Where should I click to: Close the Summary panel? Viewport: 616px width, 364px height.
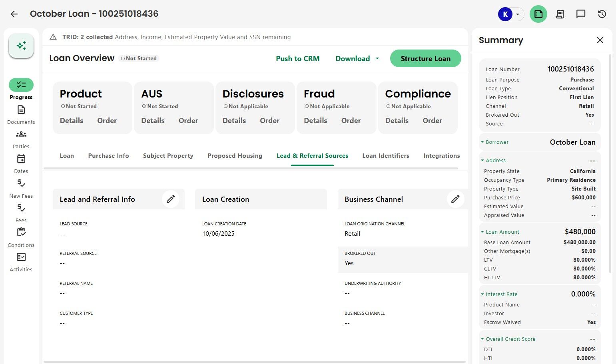pyautogui.click(x=600, y=40)
